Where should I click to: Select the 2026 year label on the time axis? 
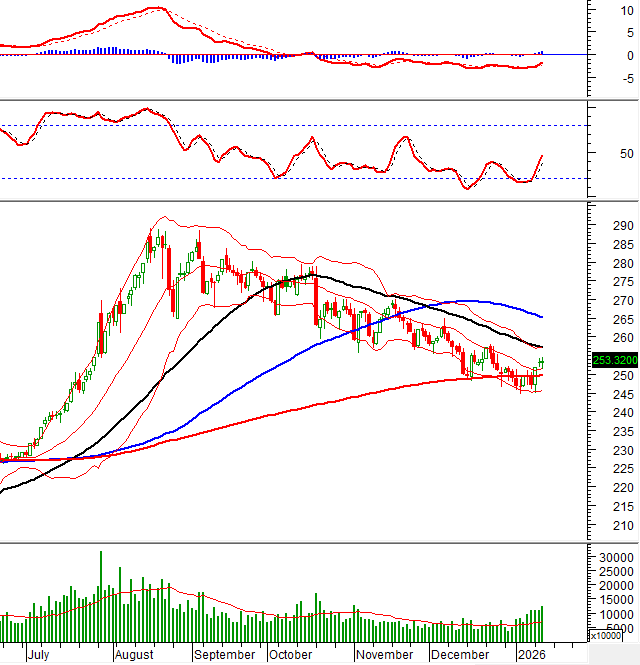click(530, 655)
